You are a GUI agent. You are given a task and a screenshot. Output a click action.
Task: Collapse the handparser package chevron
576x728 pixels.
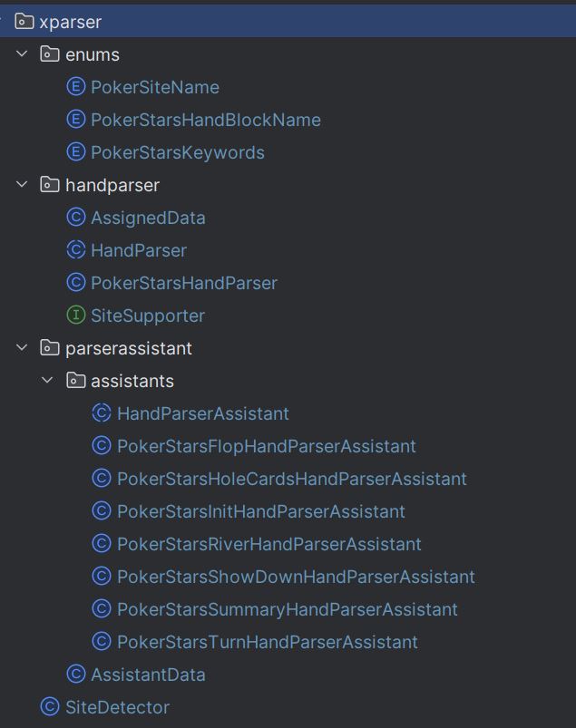22,184
